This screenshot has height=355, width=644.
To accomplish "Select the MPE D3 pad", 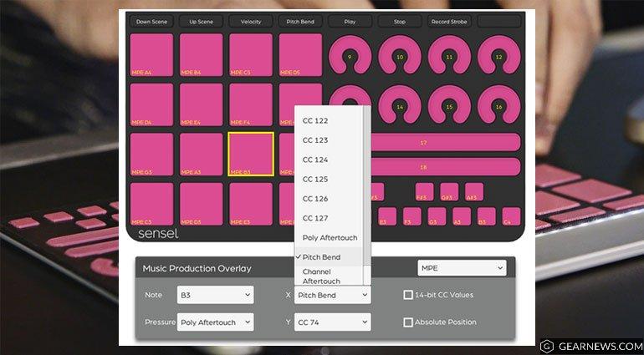I will tap(202, 204).
